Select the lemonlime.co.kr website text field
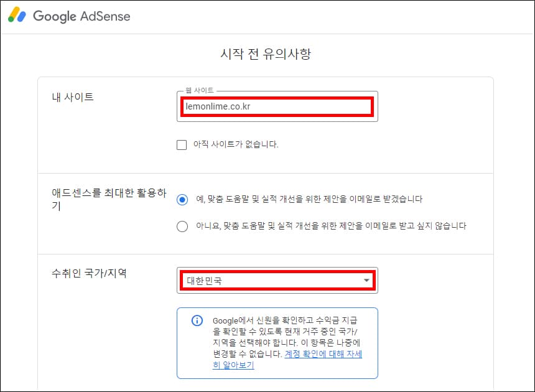 277,106
